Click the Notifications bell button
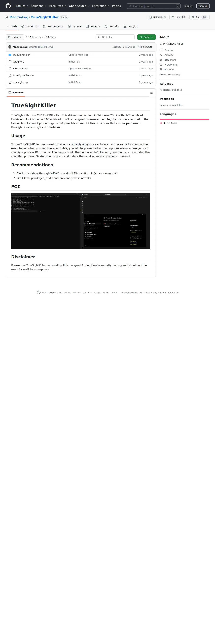The width and height of the screenshot is (215, 644). pos(157,17)
